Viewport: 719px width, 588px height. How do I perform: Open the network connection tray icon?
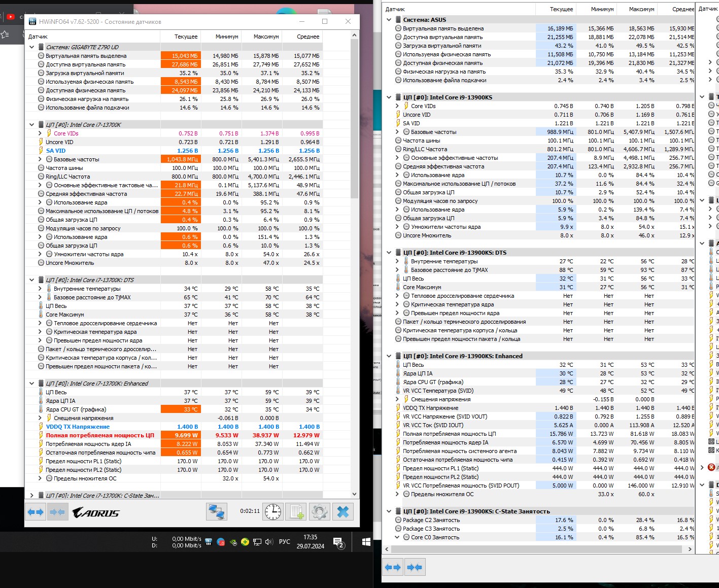(257, 542)
